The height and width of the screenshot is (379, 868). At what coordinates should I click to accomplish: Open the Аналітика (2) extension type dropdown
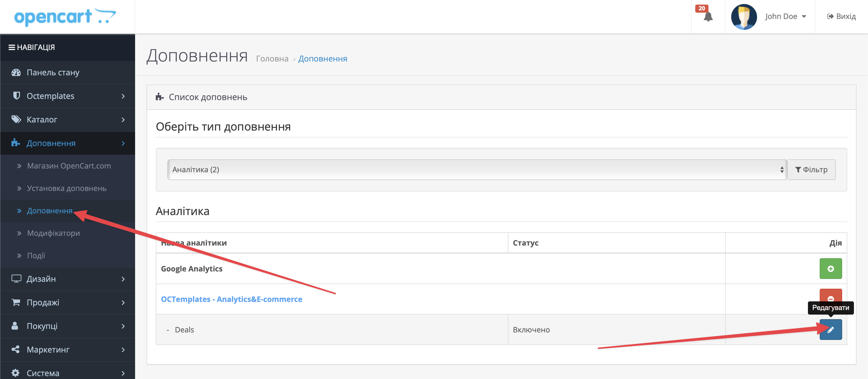click(x=477, y=170)
